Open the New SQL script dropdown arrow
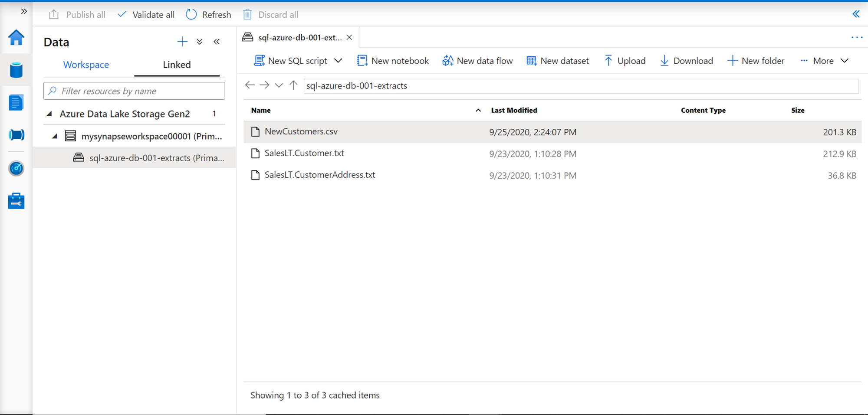 pyautogui.click(x=338, y=61)
